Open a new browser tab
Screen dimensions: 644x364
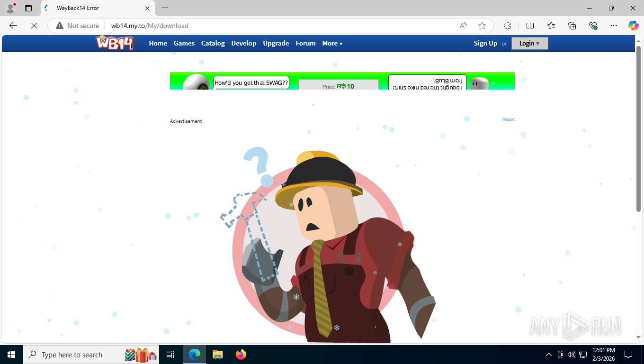tap(165, 8)
